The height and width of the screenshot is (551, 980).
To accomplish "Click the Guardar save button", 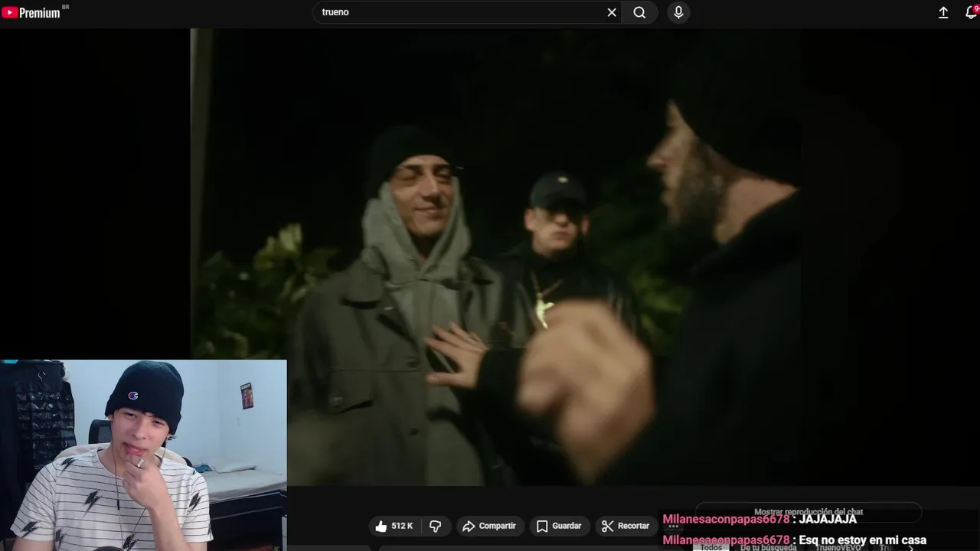I will (559, 526).
